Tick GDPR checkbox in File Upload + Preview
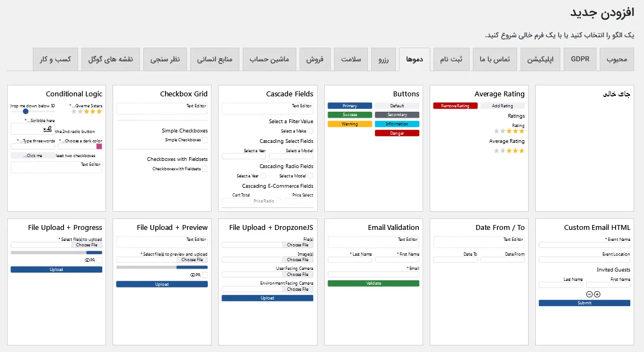644x352 pixels. [205, 275]
